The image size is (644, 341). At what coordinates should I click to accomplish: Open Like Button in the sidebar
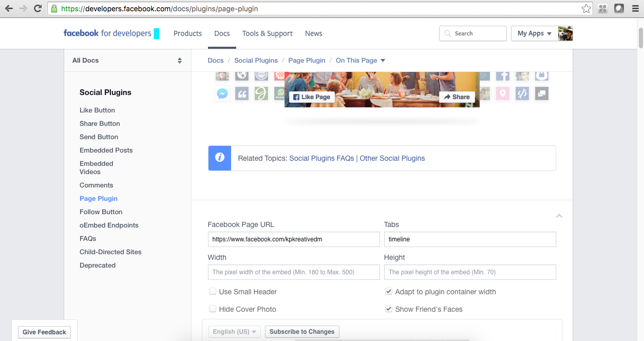[97, 110]
